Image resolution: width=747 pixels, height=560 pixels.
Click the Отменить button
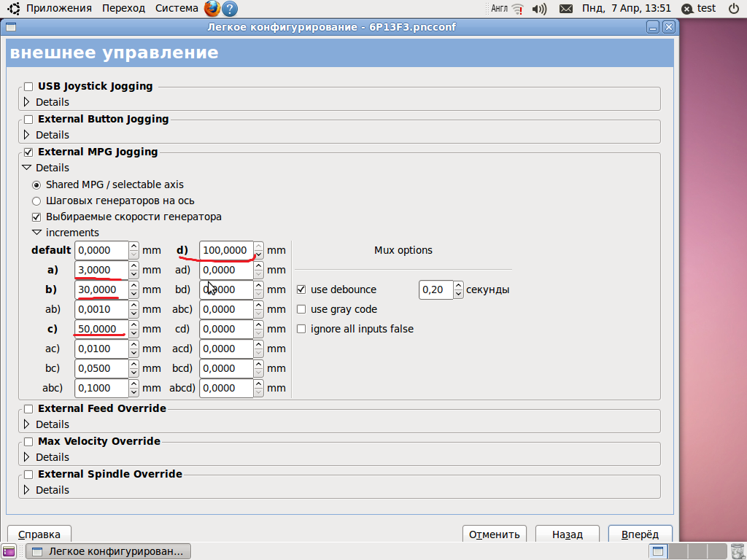click(494, 534)
